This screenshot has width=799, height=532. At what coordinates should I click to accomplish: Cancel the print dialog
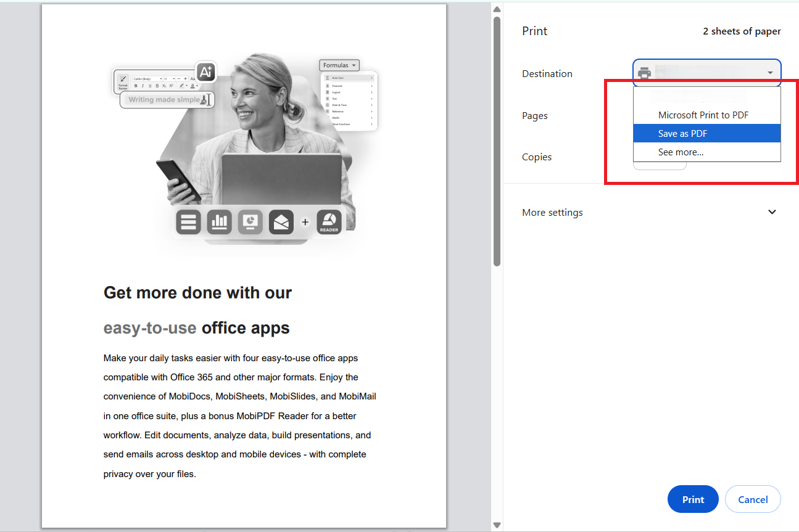pyautogui.click(x=753, y=499)
